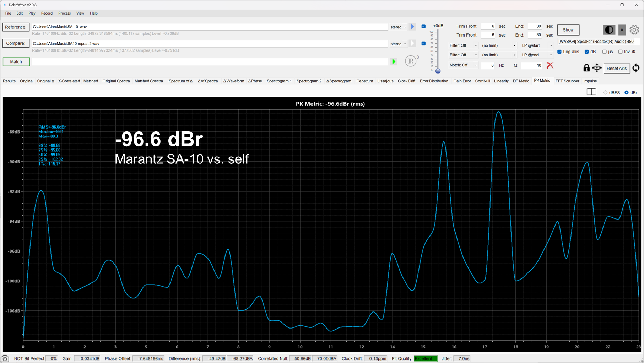The width and height of the screenshot is (644, 363).
Task: Enable the Inv. Φ checkbox
Action: (620, 52)
